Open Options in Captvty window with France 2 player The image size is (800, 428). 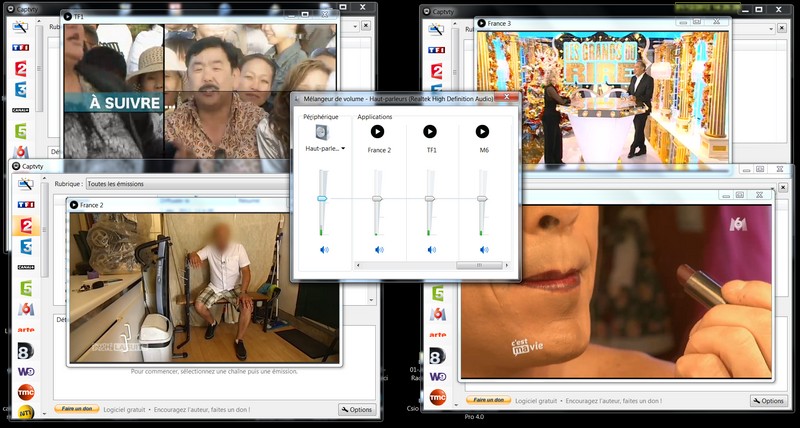point(357,409)
